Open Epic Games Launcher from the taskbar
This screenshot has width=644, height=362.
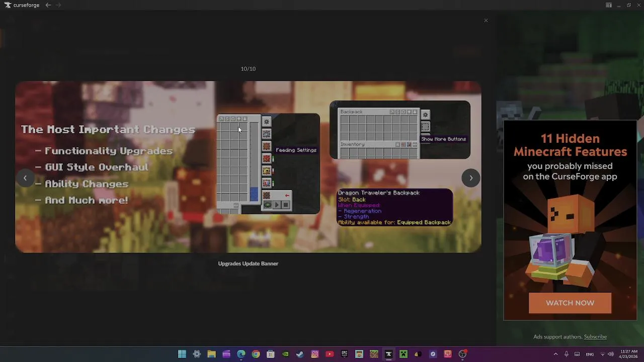(344, 354)
